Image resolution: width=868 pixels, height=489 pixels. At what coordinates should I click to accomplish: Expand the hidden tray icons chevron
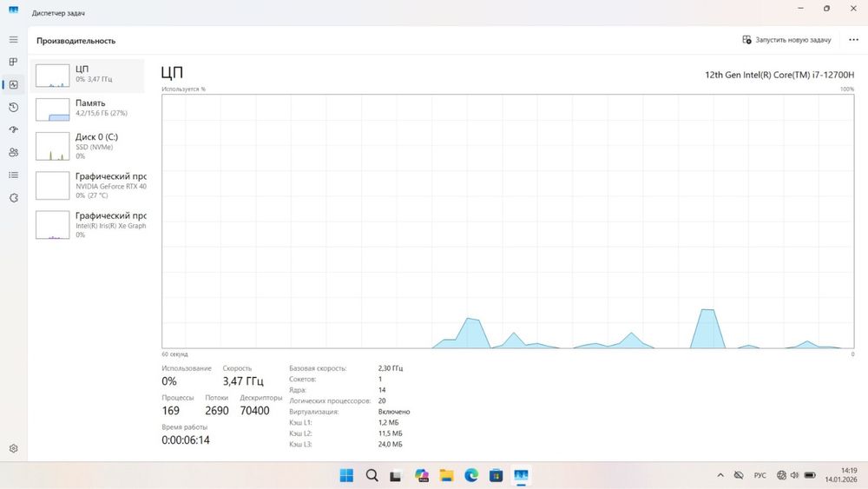(720, 475)
